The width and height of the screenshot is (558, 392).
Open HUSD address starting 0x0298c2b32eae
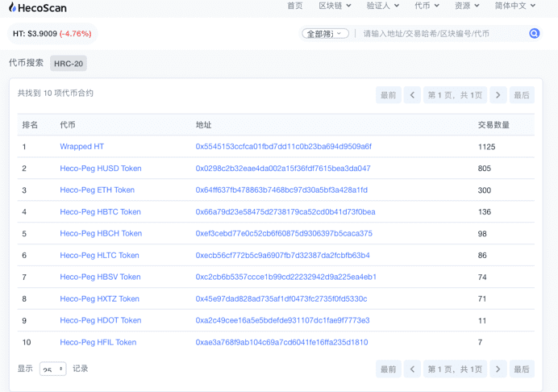click(283, 168)
